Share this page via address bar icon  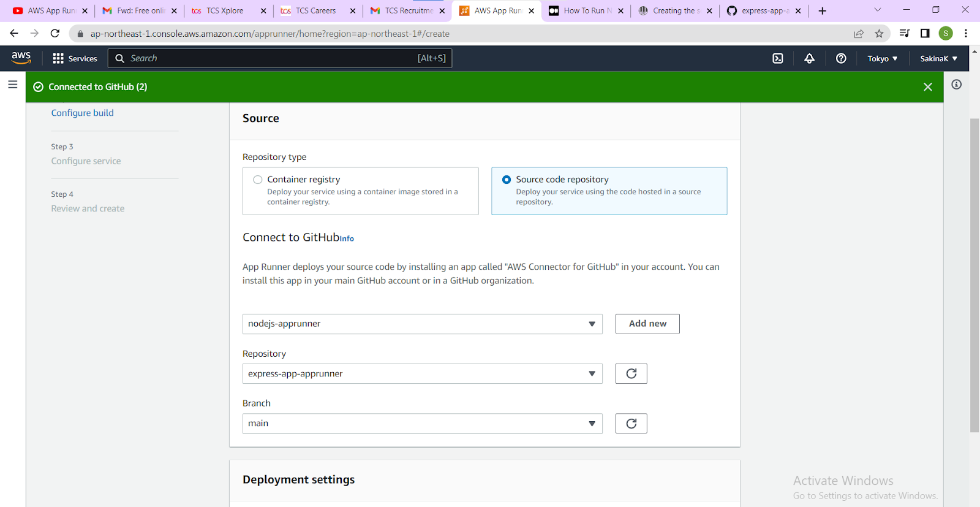pyautogui.click(x=859, y=34)
